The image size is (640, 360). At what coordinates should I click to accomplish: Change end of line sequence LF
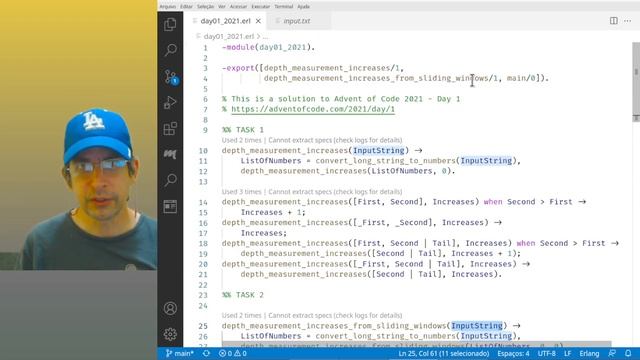tap(567, 353)
